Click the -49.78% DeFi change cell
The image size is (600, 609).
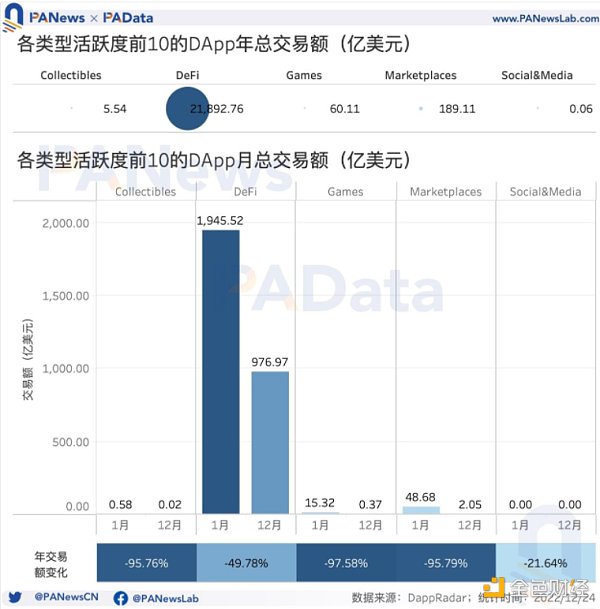247,562
